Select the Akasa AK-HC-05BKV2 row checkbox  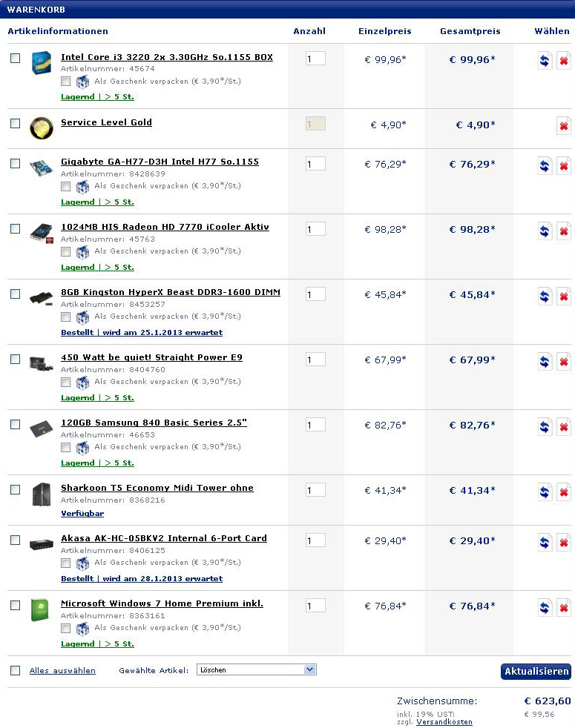16,540
